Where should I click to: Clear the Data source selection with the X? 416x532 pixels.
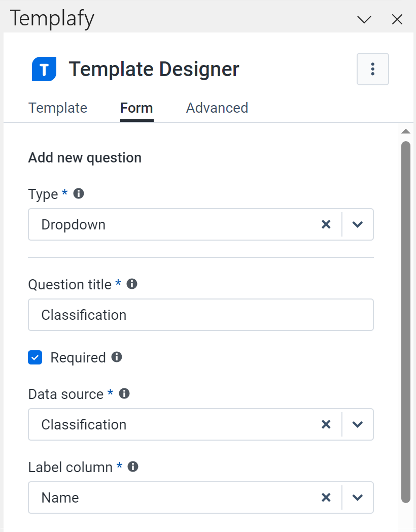(x=326, y=424)
